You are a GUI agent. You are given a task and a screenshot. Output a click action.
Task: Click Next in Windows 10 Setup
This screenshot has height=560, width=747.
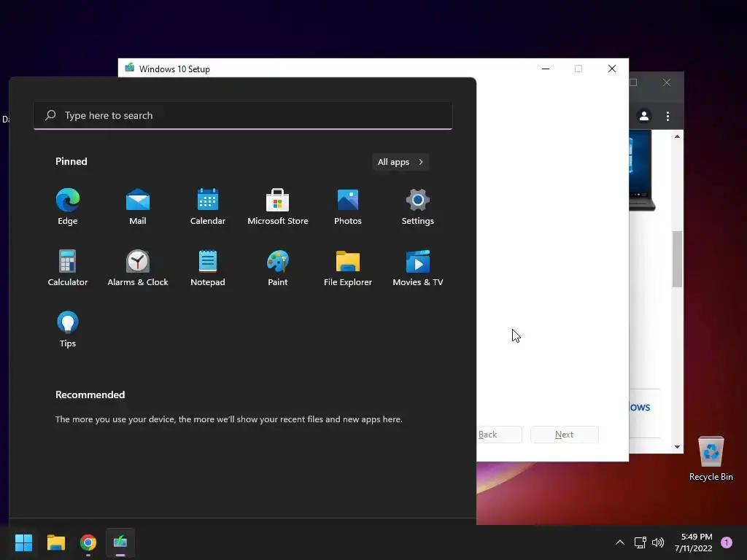click(x=565, y=435)
